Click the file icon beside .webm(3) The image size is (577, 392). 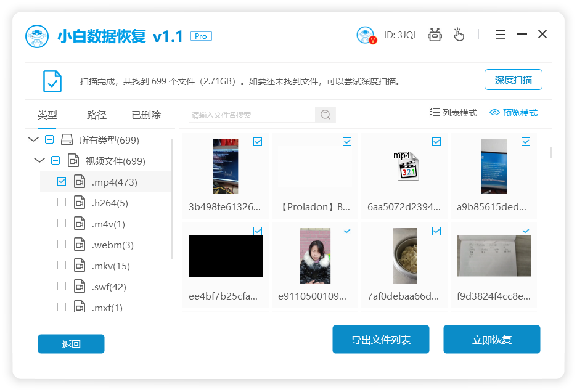click(80, 245)
